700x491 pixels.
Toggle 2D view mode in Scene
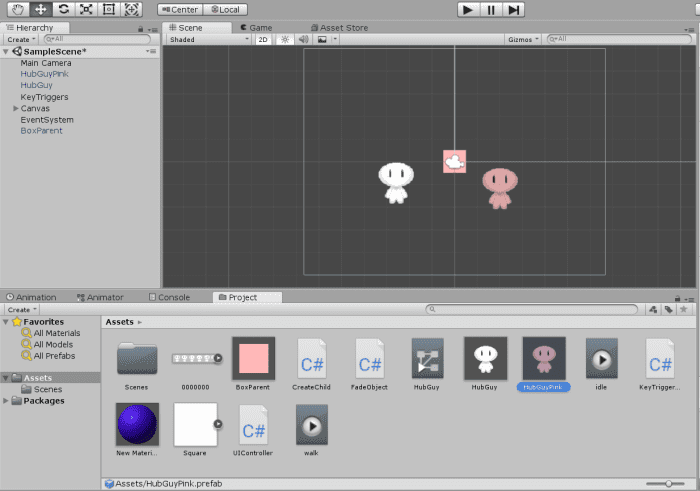(263, 40)
